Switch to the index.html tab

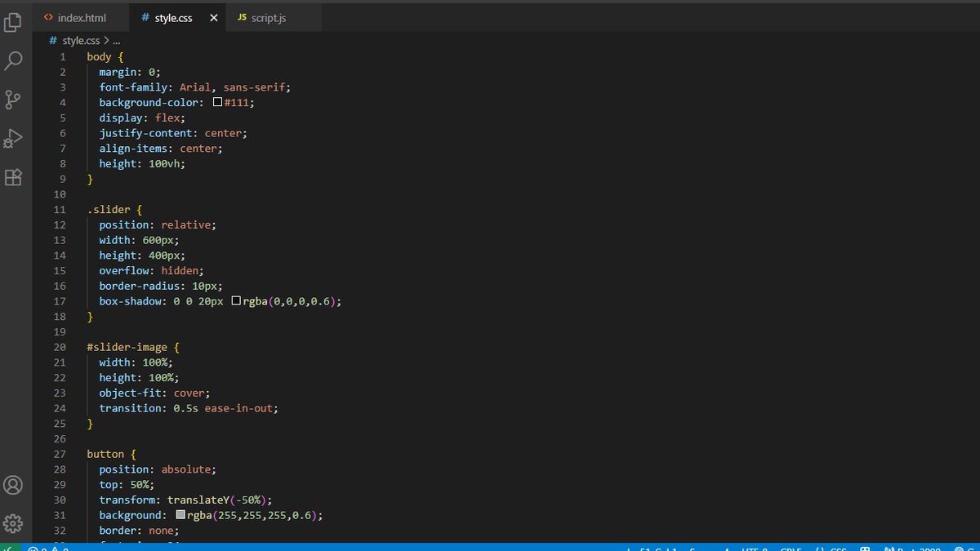coord(81,17)
